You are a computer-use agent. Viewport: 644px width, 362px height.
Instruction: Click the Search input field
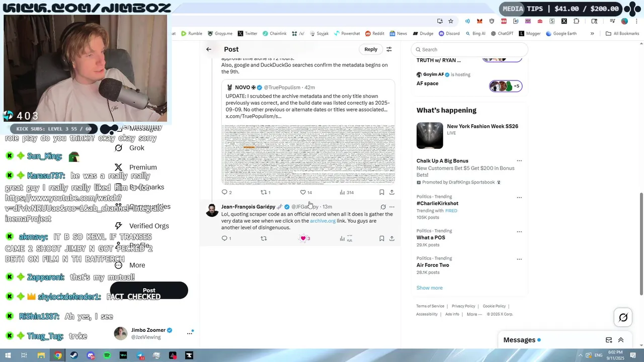469,49
